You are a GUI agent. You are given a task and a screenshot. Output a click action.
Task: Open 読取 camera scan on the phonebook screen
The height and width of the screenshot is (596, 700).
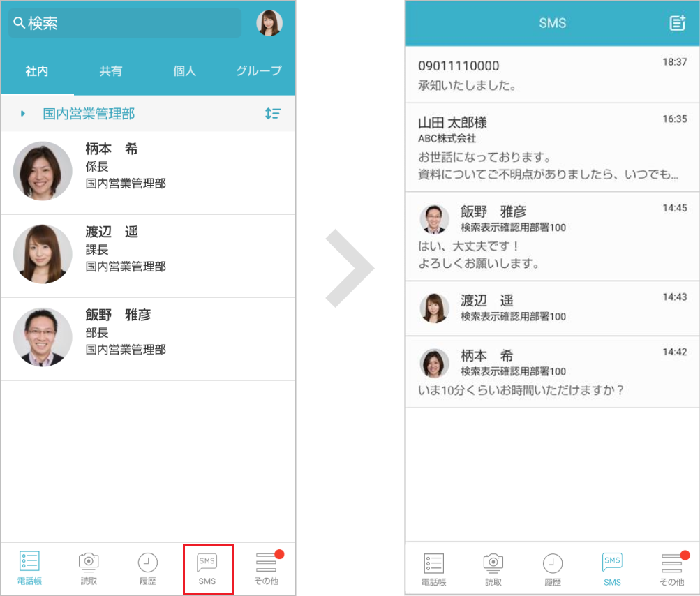coord(89,568)
